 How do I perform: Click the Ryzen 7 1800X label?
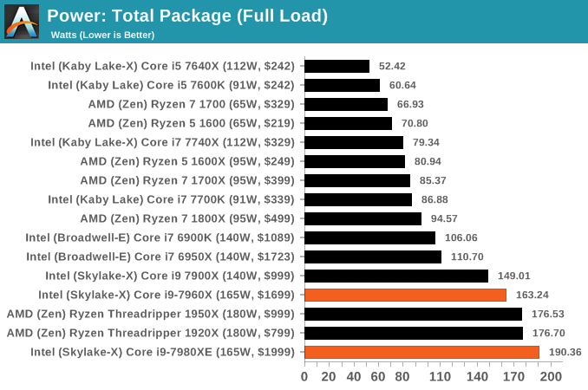click(187, 218)
